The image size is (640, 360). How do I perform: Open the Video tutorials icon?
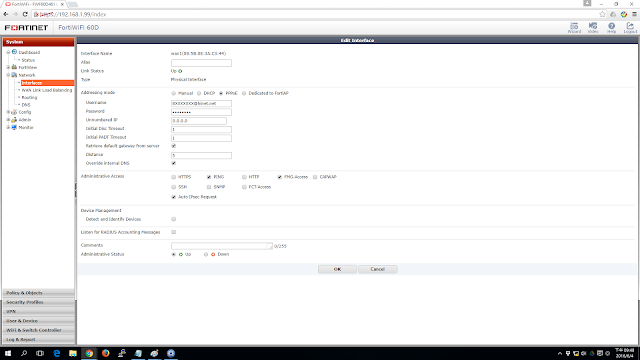pyautogui.click(x=593, y=27)
